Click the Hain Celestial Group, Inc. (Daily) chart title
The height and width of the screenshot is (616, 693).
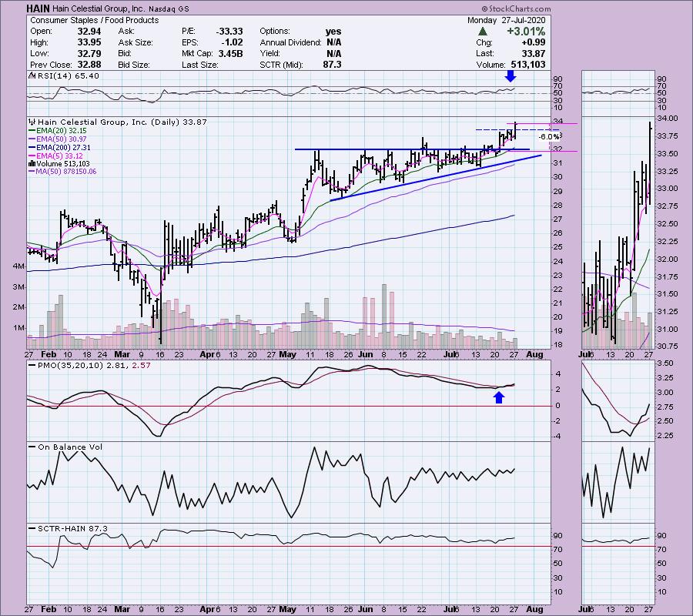click(x=122, y=122)
